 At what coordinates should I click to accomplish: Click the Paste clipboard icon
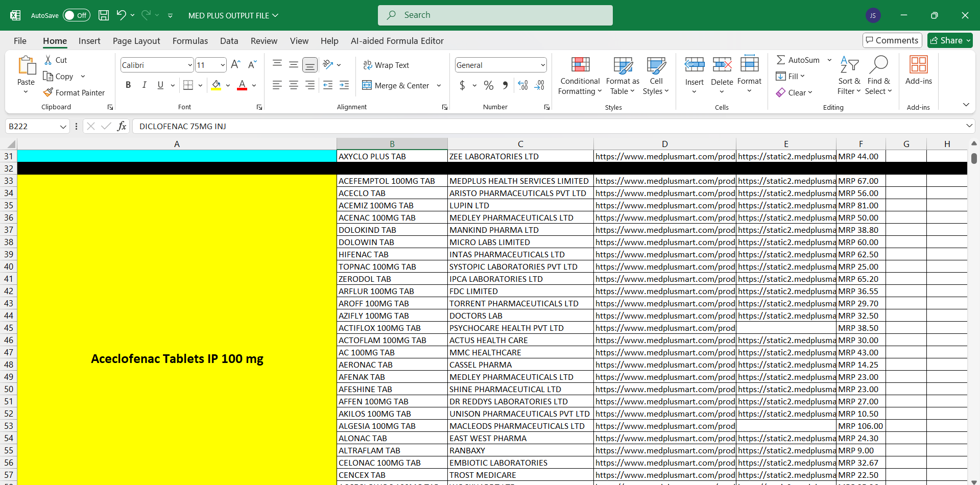click(x=26, y=66)
